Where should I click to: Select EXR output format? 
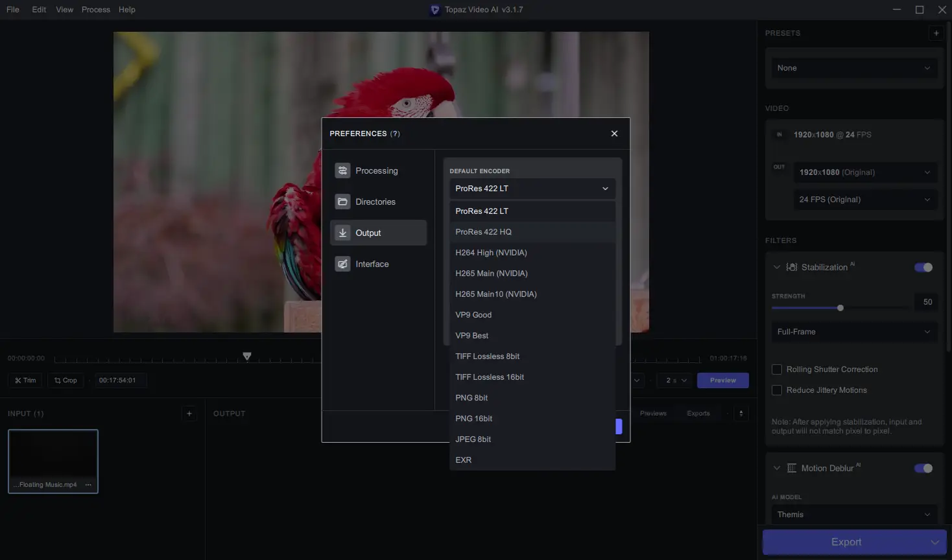click(x=532, y=460)
